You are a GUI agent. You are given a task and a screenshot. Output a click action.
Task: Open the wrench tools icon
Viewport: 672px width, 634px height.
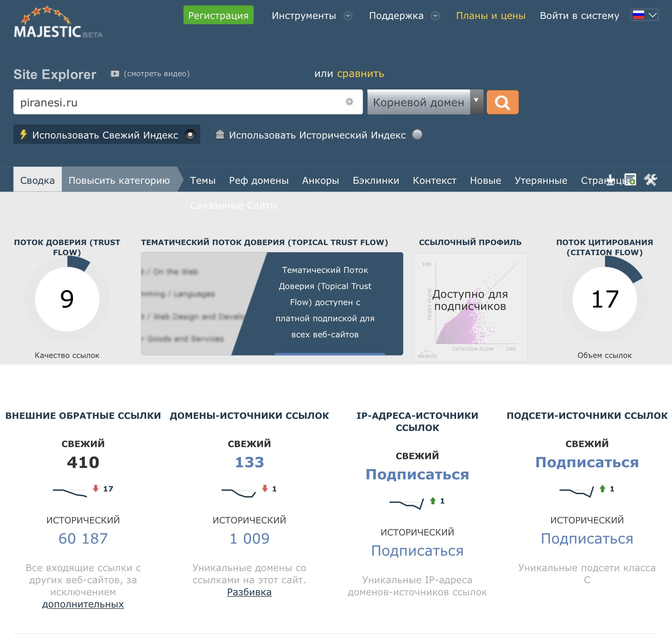651,179
